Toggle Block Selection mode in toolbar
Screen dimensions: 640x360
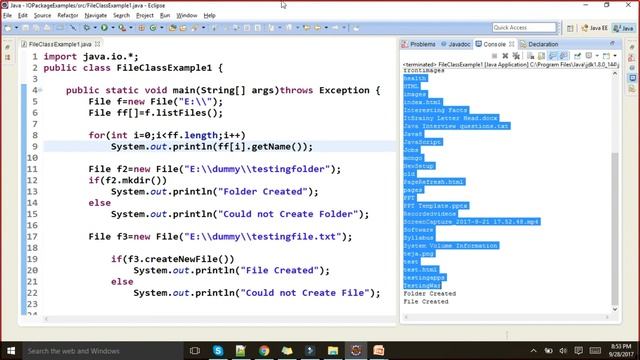[x=247, y=28]
